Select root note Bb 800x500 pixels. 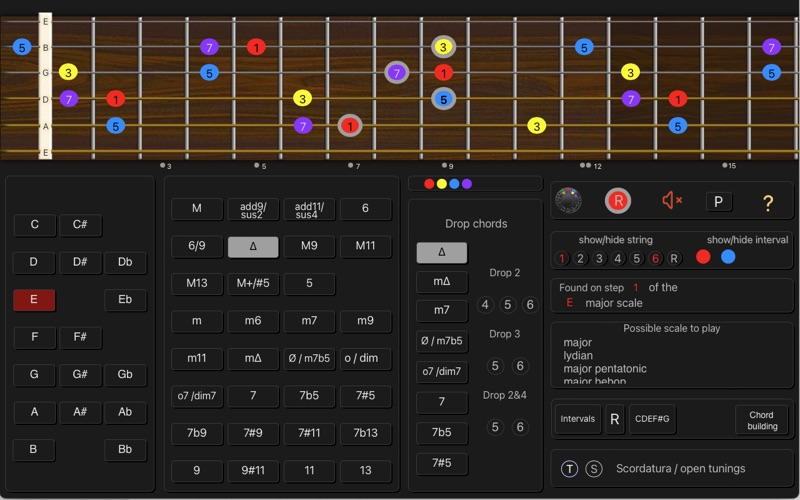125,449
